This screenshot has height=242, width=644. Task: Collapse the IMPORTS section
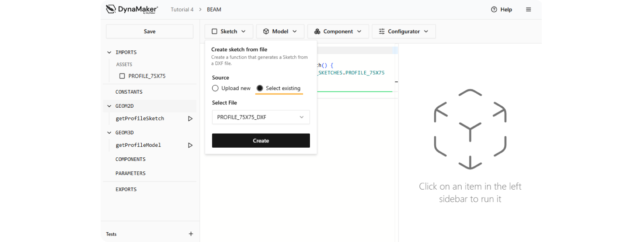pyautogui.click(x=109, y=52)
